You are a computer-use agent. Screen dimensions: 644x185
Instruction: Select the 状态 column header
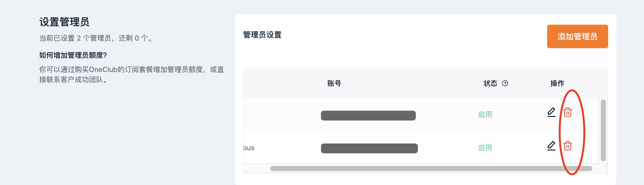click(490, 83)
